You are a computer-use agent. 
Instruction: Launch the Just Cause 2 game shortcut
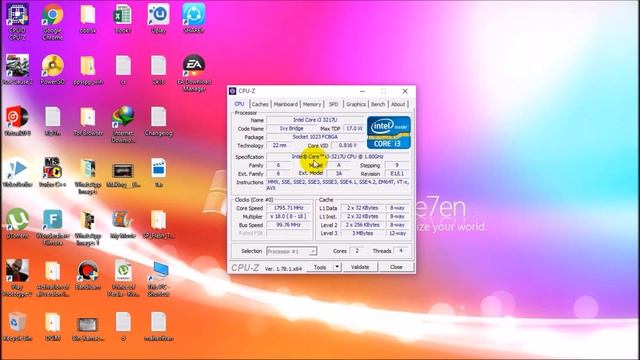point(17,69)
